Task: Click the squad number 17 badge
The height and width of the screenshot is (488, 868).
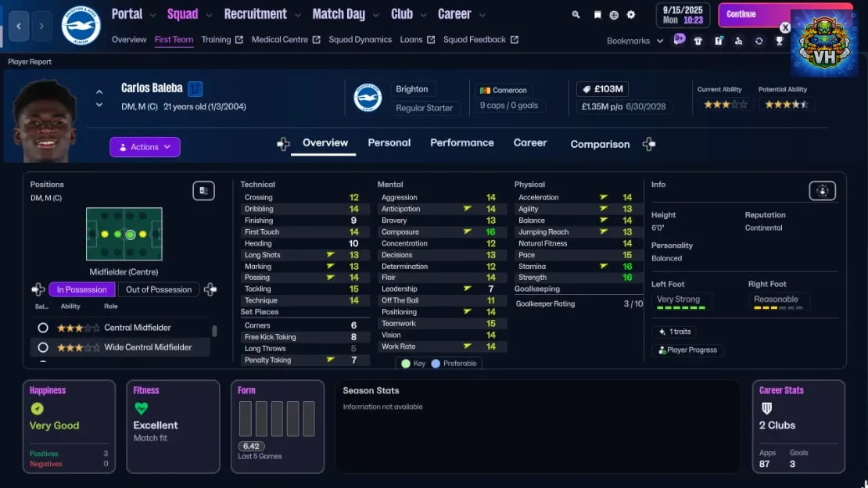Action: [195, 88]
